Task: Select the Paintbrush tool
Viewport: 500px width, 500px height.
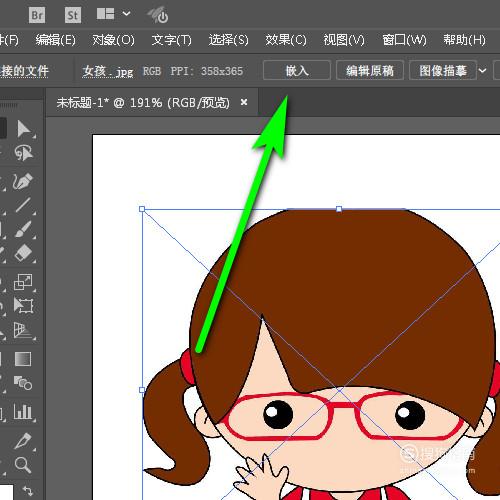Action: click(23, 229)
